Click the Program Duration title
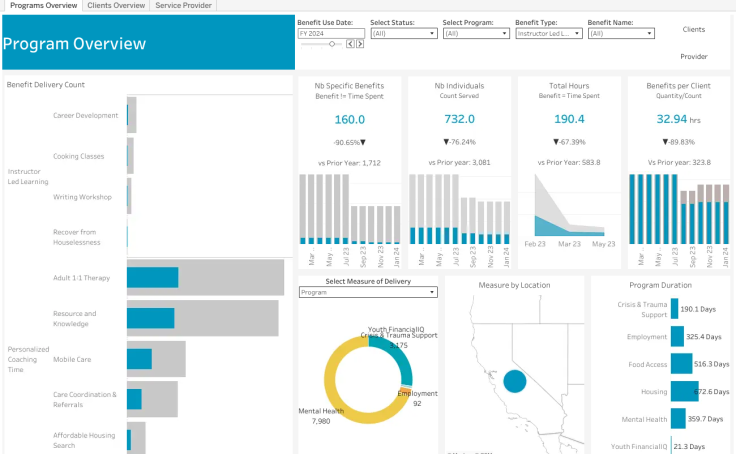Image resolution: width=736 pixels, height=454 pixels. pyautogui.click(x=660, y=285)
